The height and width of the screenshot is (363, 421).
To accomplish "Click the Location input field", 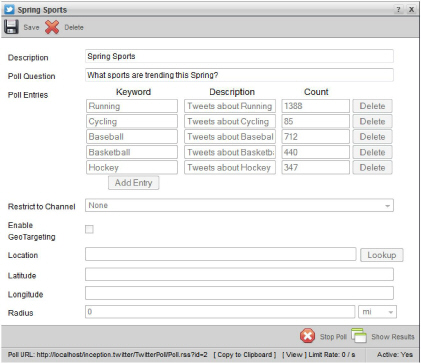I will tap(221, 254).
